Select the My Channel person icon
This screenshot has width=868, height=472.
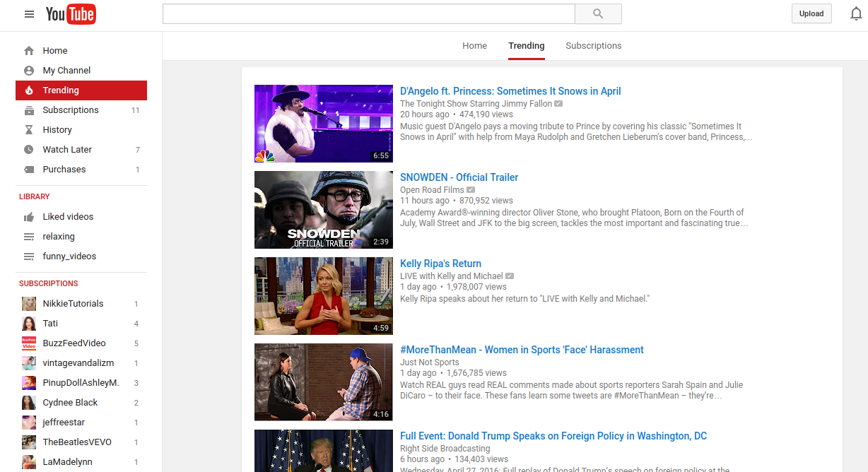tap(29, 71)
